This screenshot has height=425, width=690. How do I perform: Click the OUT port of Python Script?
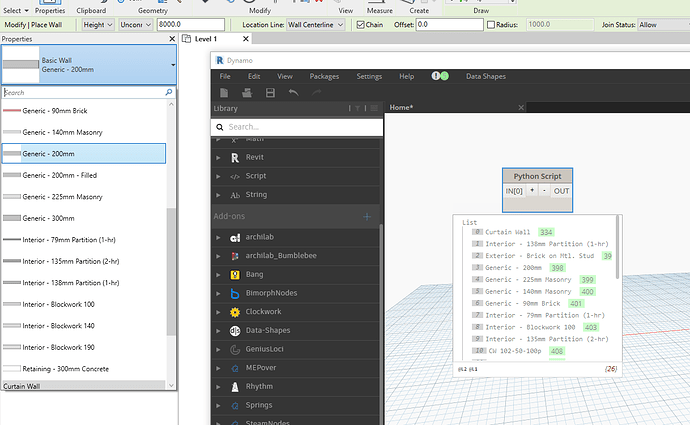tap(561, 191)
